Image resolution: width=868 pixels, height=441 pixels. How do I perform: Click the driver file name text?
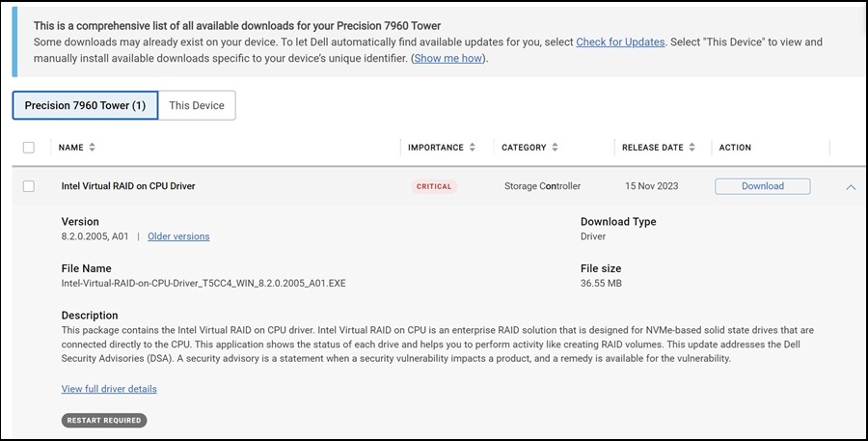pyautogui.click(x=203, y=284)
